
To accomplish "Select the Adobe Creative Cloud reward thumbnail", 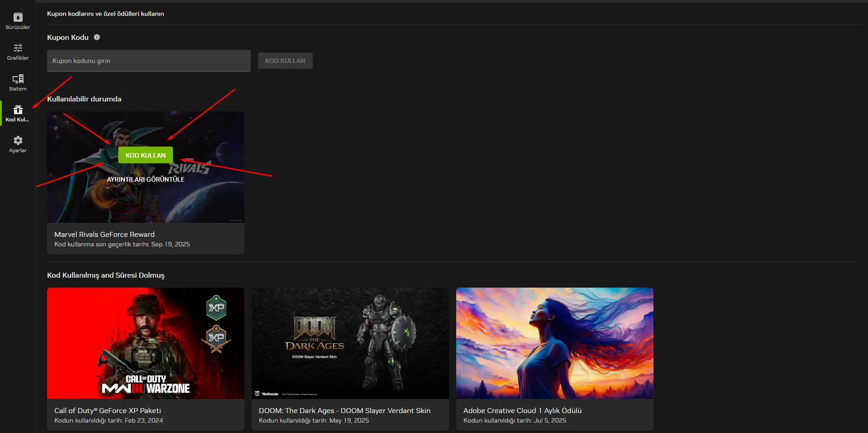I will 555,343.
